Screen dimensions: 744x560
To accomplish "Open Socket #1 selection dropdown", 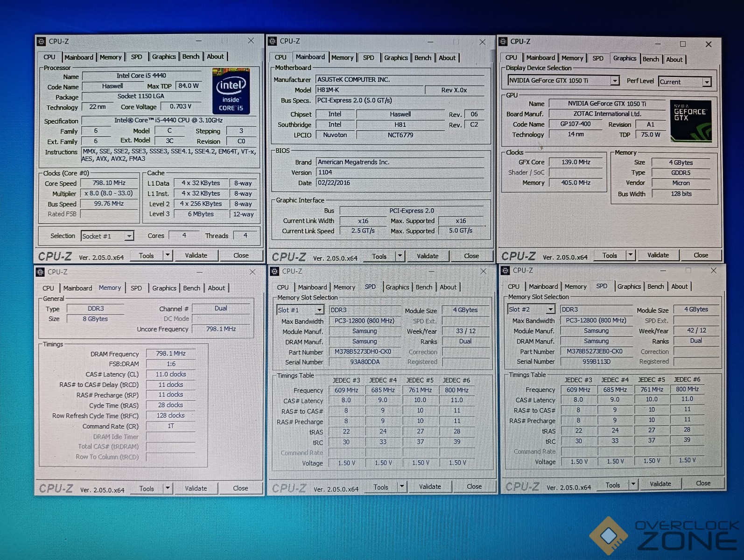I will 129,236.
